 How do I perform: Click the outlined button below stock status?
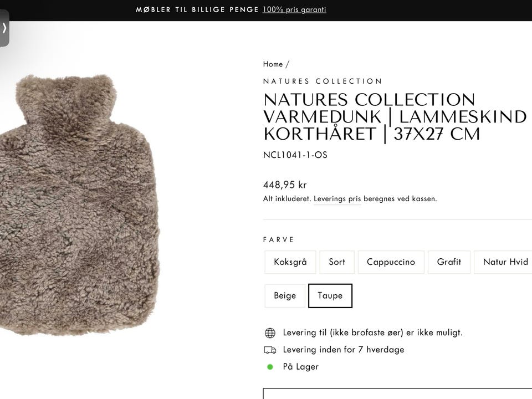[x=397, y=393]
